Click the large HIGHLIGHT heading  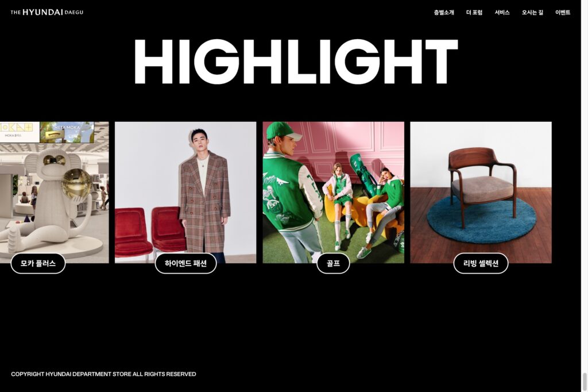pyautogui.click(x=296, y=62)
